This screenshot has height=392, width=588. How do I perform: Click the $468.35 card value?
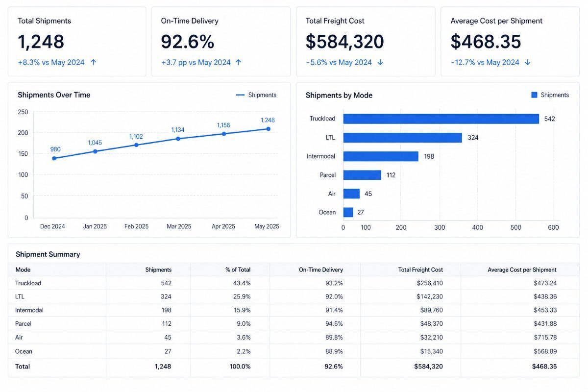486,42
